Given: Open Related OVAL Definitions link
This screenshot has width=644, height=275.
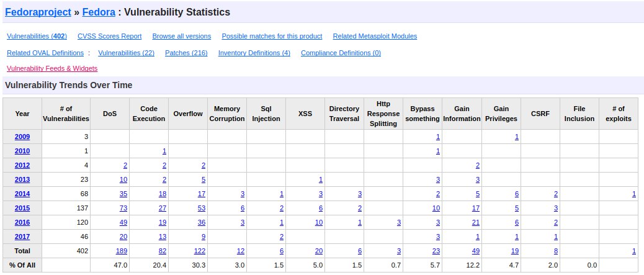Looking at the screenshot, I should [x=45, y=53].
